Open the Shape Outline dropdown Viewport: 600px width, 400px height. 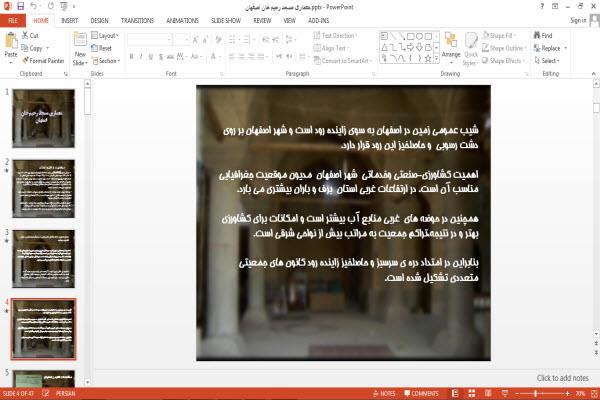click(x=504, y=48)
